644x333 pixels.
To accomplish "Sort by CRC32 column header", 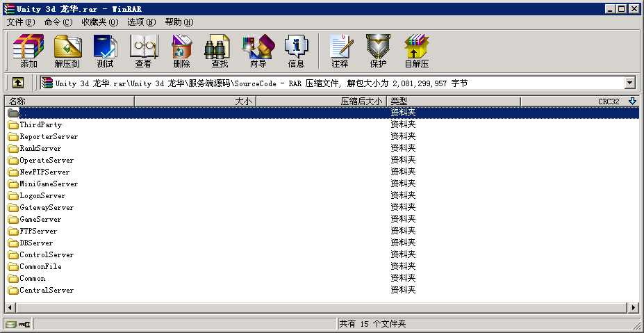I will point(579,101).
